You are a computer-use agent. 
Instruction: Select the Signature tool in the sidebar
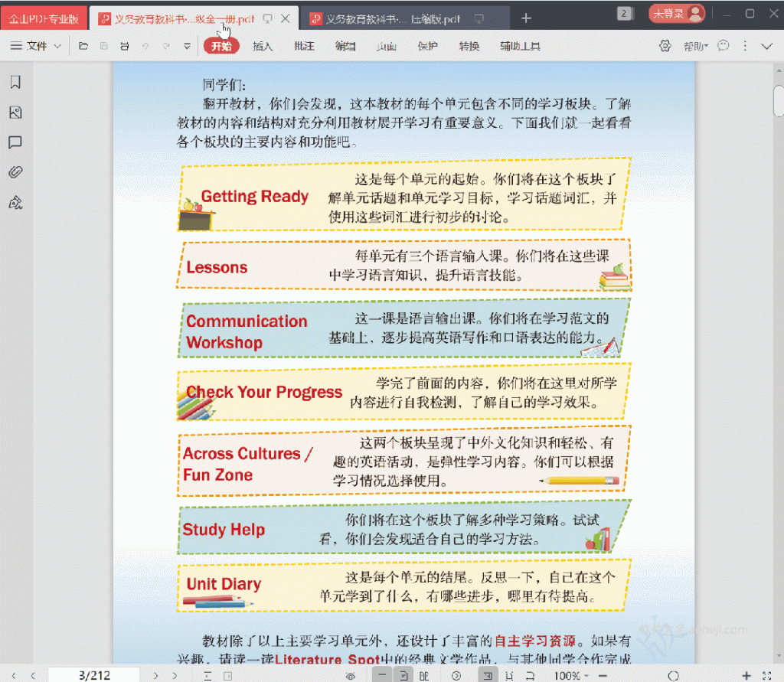(15, 201)
